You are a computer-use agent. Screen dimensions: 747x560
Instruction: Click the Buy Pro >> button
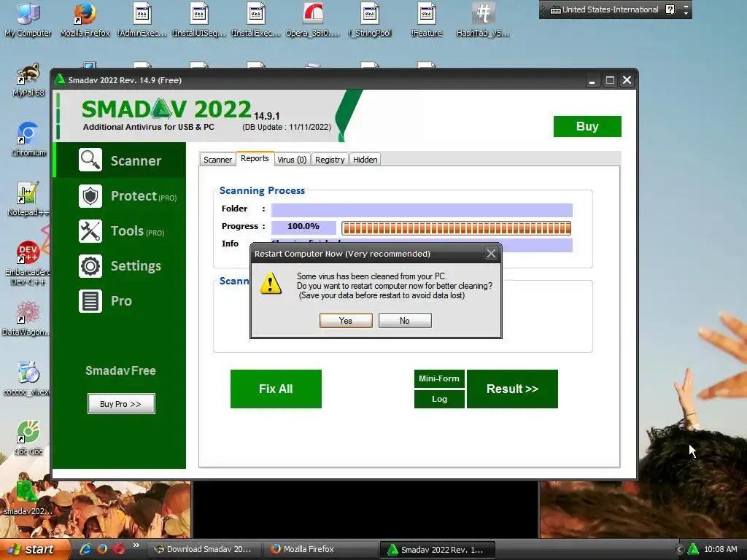point(121,404)
